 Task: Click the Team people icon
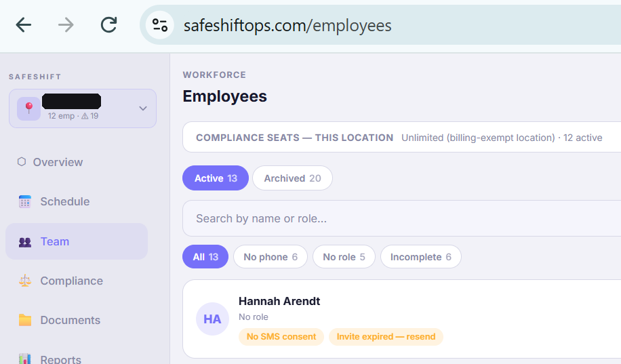(x=25, y=242)
